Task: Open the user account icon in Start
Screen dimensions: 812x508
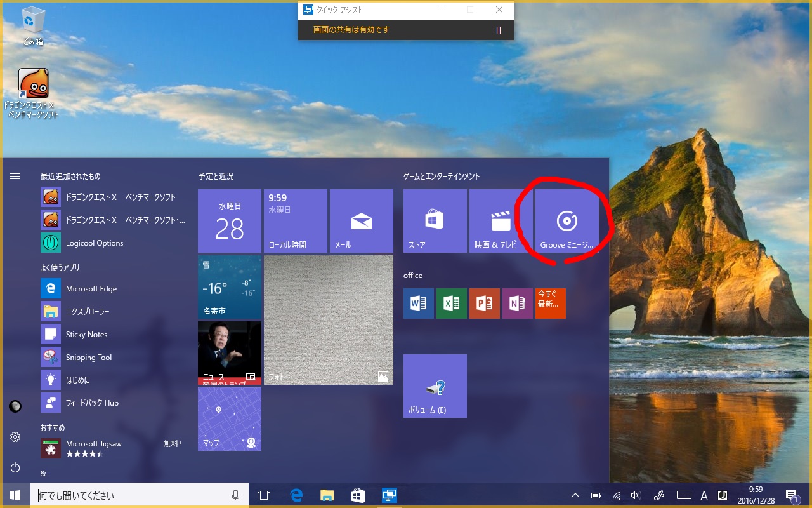Action: tap(15, 406)
